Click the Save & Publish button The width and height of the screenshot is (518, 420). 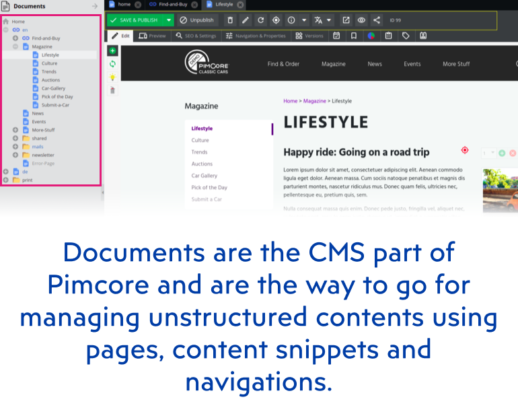(135, 20)
